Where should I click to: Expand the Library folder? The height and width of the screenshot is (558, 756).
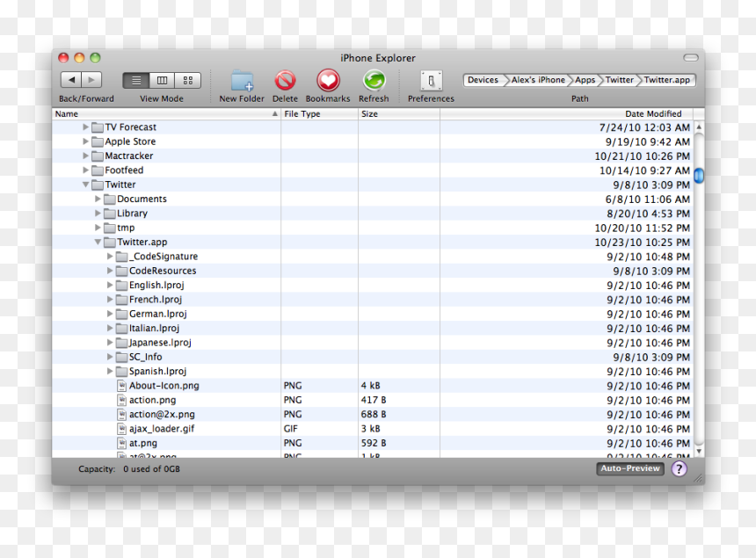click(98, 214)
